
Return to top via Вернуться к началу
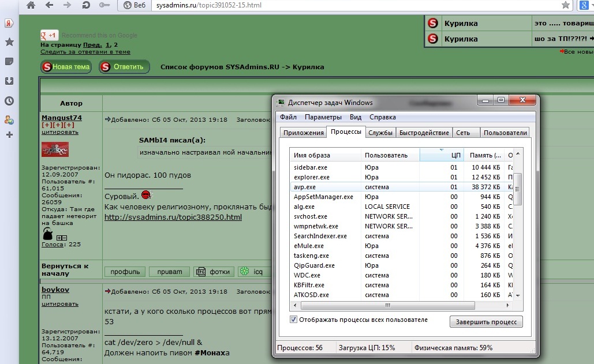point(65,269)
